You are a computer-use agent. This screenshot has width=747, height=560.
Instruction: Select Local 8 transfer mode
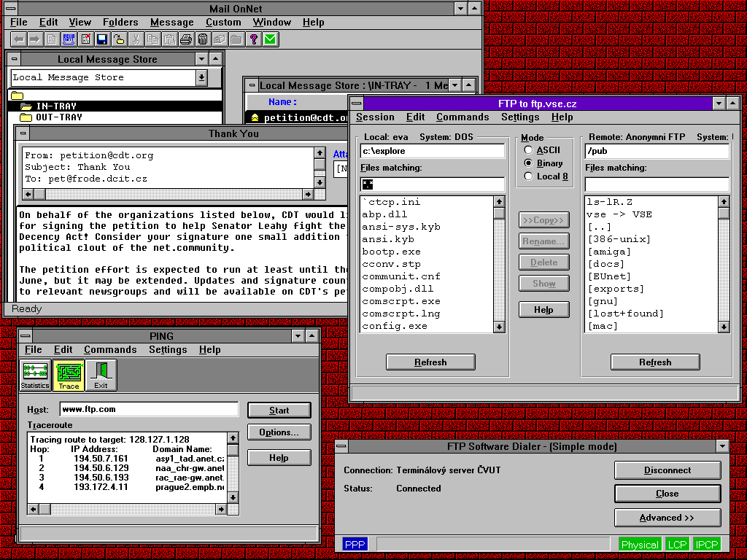pos(529,176)
